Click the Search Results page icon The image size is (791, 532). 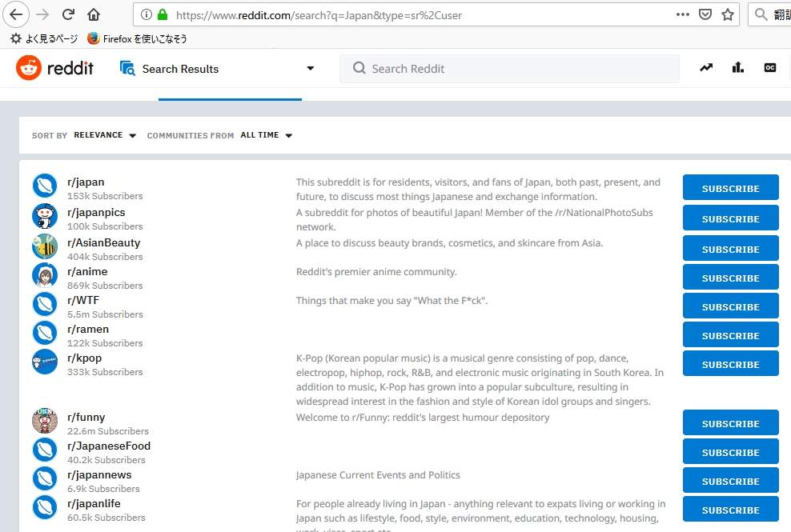coord(127,68)
